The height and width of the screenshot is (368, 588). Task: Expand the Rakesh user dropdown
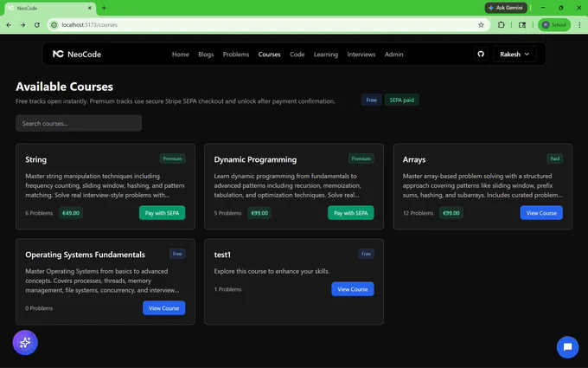tap(514, 54)
